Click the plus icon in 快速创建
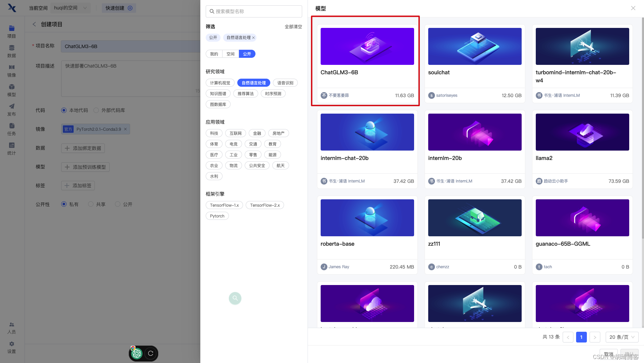The height and width of the screenshot is (363, 644). click(x=130, y=8)
